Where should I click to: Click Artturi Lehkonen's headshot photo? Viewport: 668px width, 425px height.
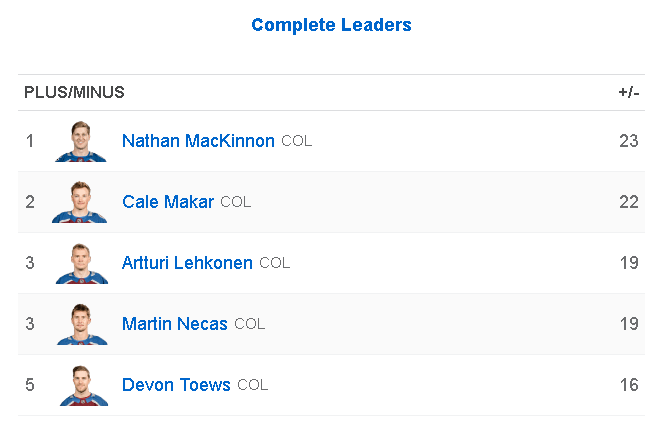[x=81, y=263]
